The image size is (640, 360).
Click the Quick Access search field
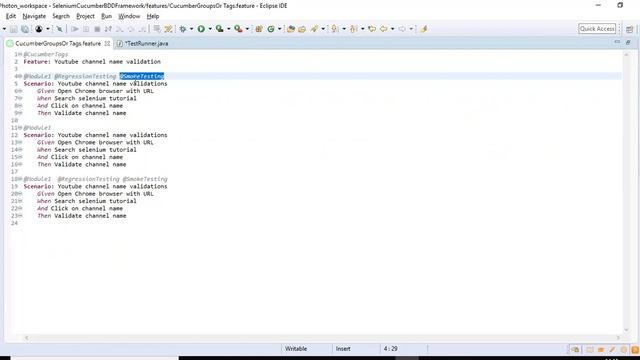[597, 29]
